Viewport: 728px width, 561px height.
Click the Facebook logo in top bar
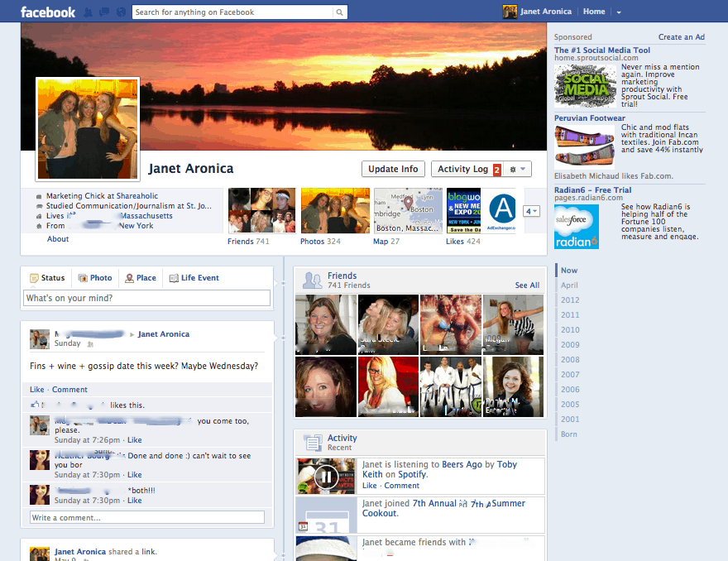point(47,12)
